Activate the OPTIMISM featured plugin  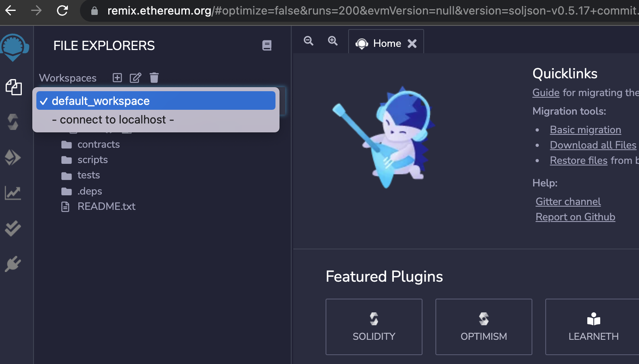(x=484, y=327)
